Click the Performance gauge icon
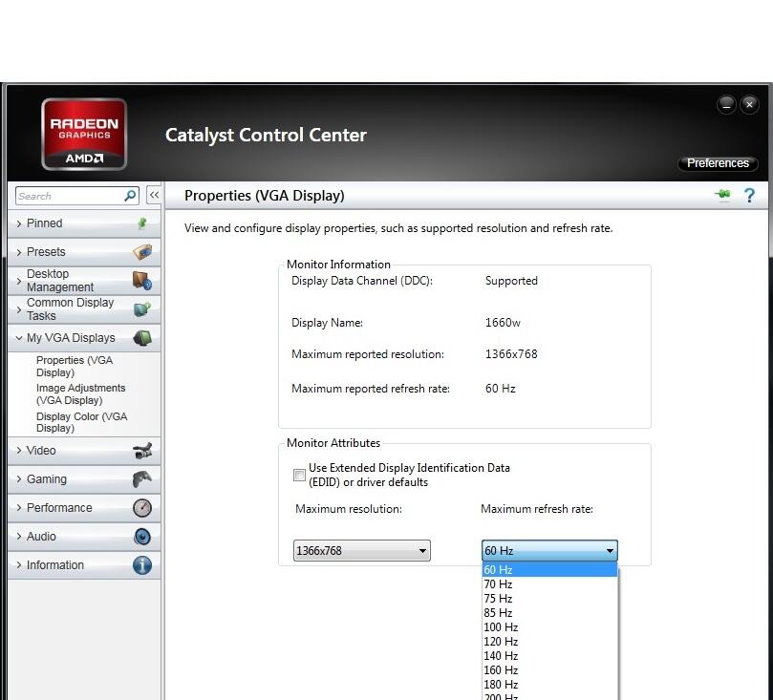This screenshot has height=700, width=773. (x=142, y=508)
